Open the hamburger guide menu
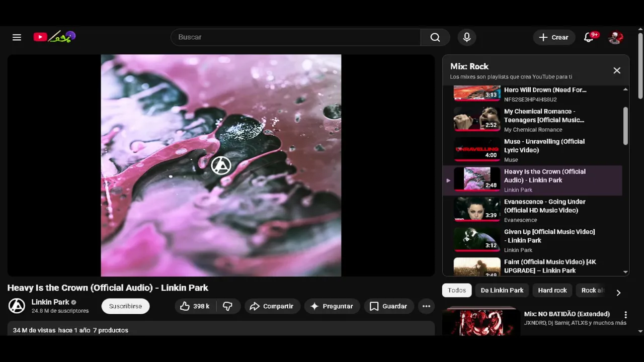 pyautogui.click(x=17, y=37)
